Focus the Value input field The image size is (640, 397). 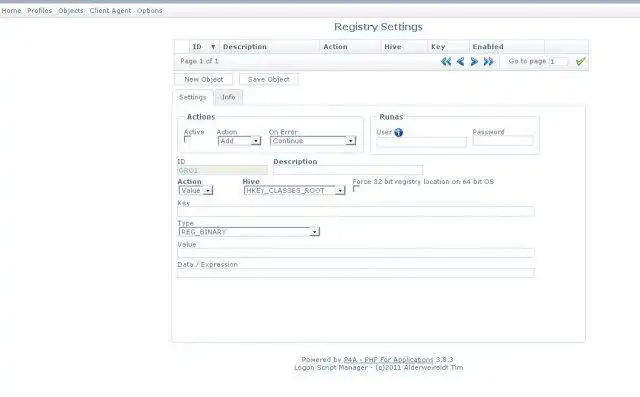[356, 253]
